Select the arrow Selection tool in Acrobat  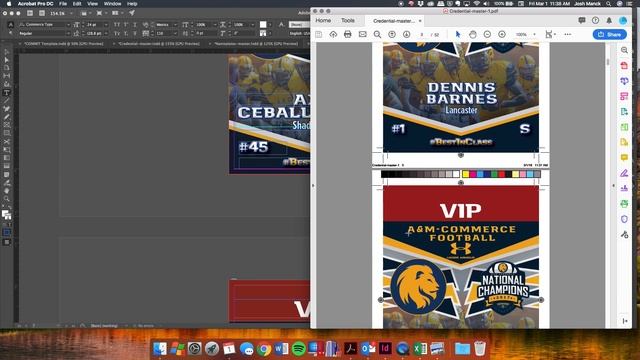pyautogui.click(x=458, y=34)
